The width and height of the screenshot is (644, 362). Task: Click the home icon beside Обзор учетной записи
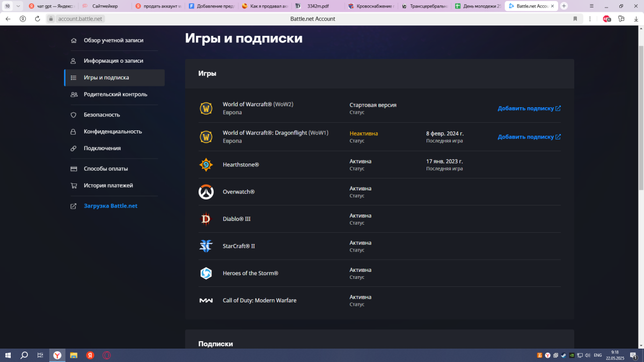tap(74, 40)
